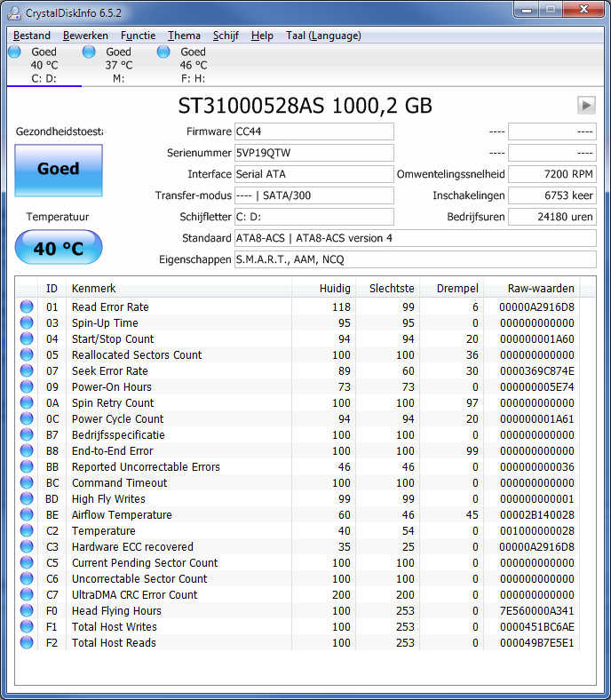Screen dimensions: 611x700
Task: Click the status orb for High Fly Writes
Action: click(x=27, y=498)
